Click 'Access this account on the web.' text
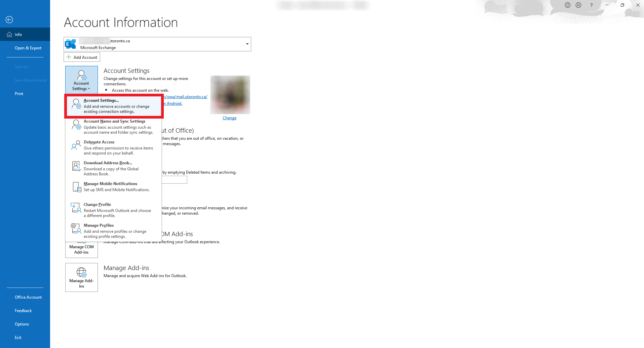The height and width of the screenshot is (348, 644). click(x=140, y=90)
